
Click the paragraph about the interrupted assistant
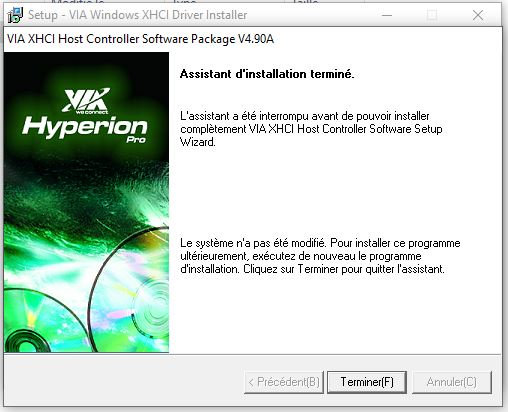pyautogui.click(x=311, y=129)
